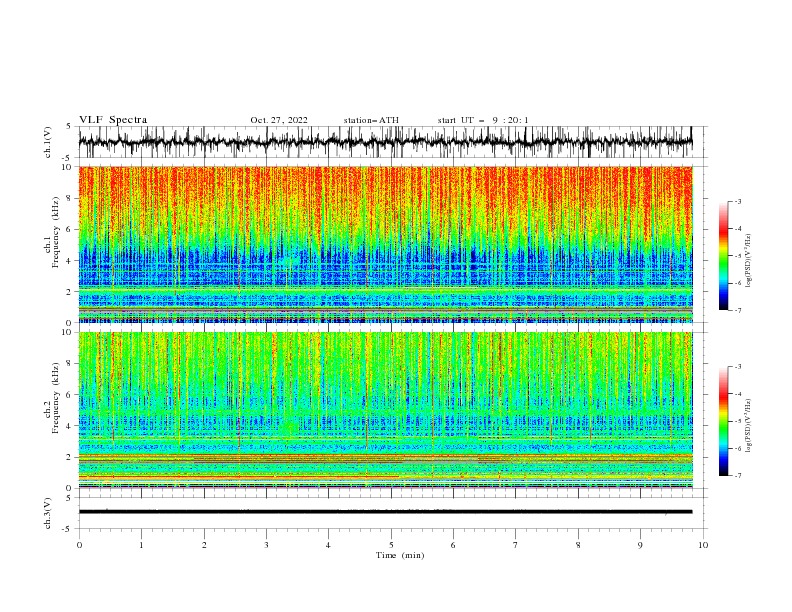
Task: Click the "station=ATH" header label
Action: tap(371, 120)
